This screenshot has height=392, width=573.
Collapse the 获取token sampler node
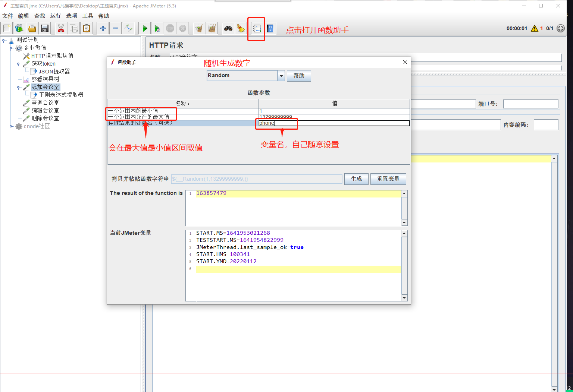pyautogui.click(x=18, y=64)
